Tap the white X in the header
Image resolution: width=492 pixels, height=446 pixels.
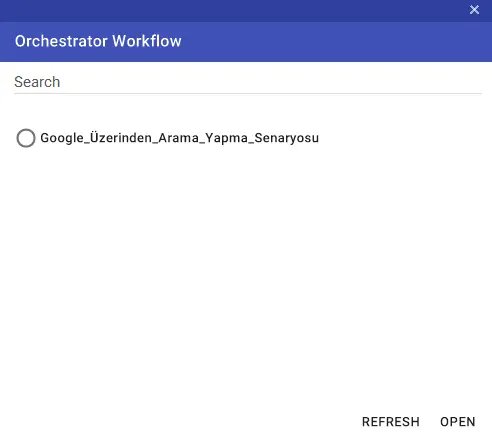474,10
